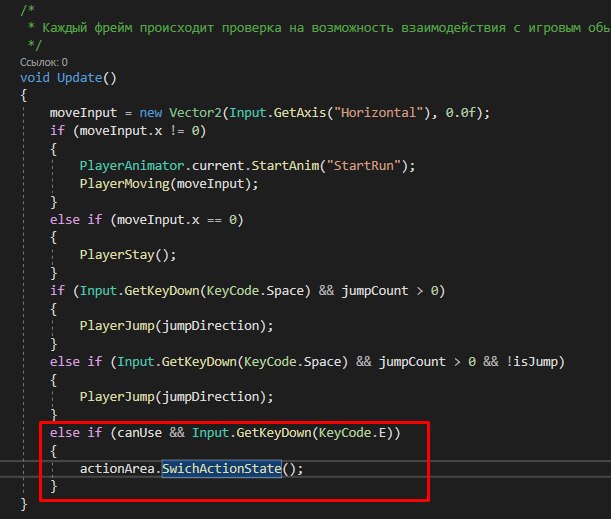The width and height of the screenshot is (611, 519).
Task: Click the moveInput variable in assignment line
Action: coord(83,113)
